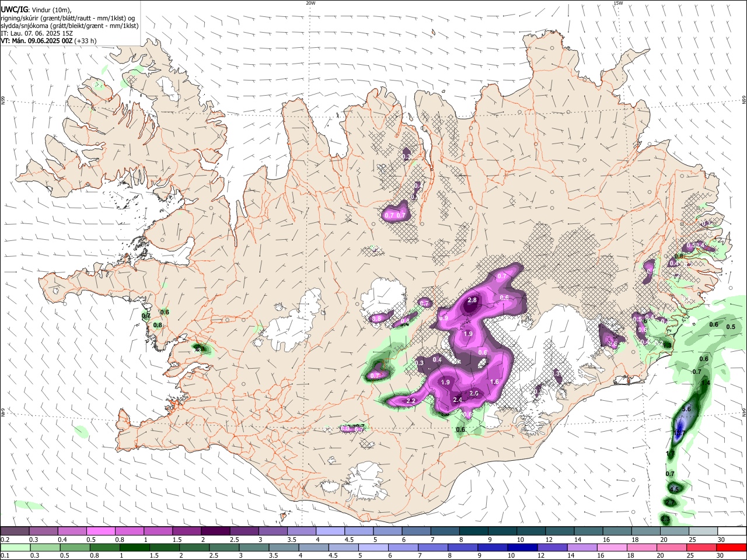Select the darkest green 1–1.5 rain scale swatch
747x560 pixels.
[x=135, y=547]
